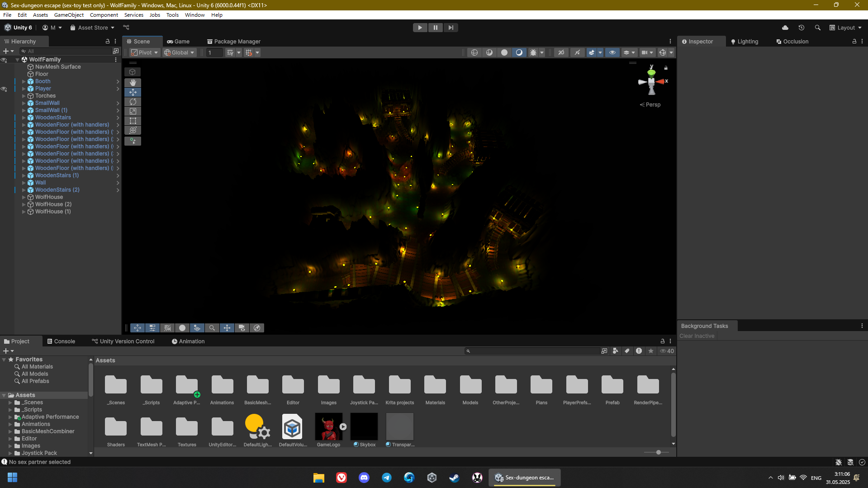The width and height of the screenshot is (868, 488).
Task: Click the Pause button
Action: 435,28
